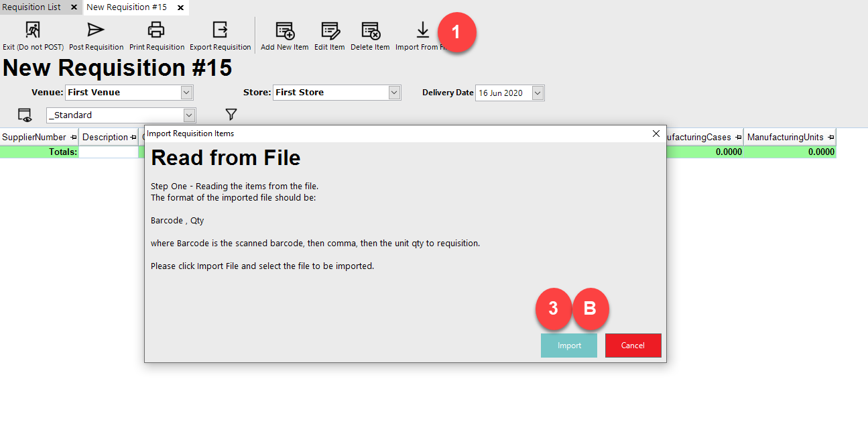Close the New Requisition #15 tab

(180, 7)
